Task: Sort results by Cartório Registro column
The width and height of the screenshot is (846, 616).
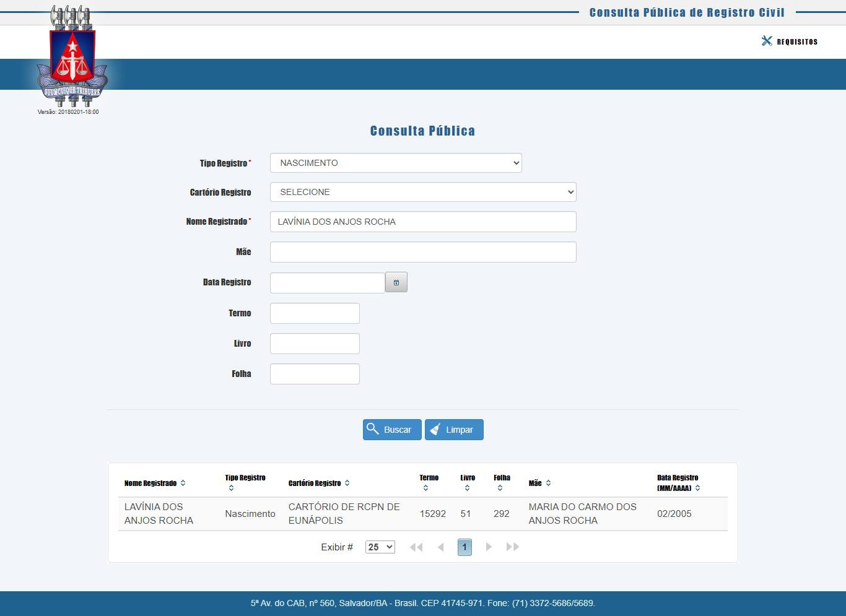Action: [x=347, y=483]
